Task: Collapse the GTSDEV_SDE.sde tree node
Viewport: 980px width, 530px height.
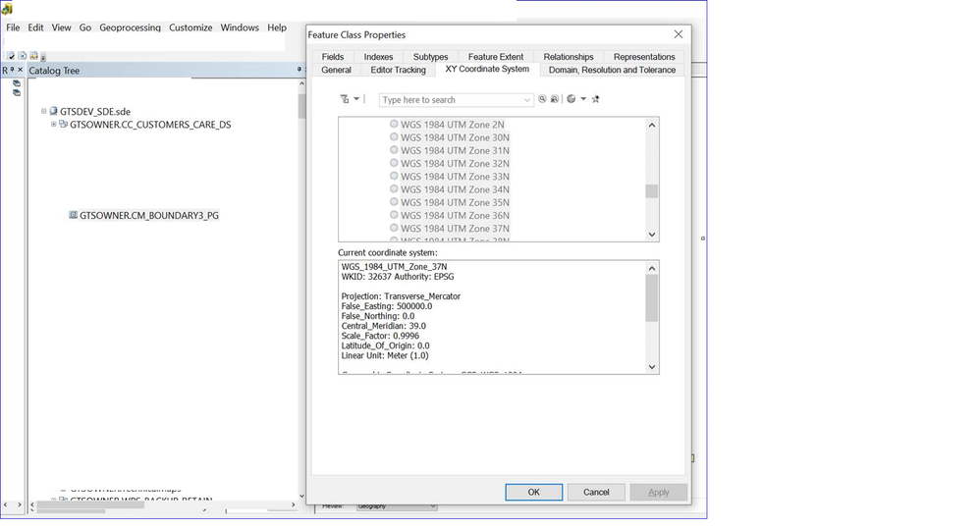Action: pyautogui.click(x=44, y=111)
